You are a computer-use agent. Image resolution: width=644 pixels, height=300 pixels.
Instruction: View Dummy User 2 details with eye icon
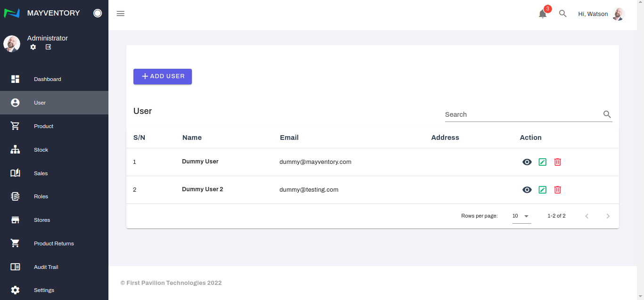(x=527, y=190)
